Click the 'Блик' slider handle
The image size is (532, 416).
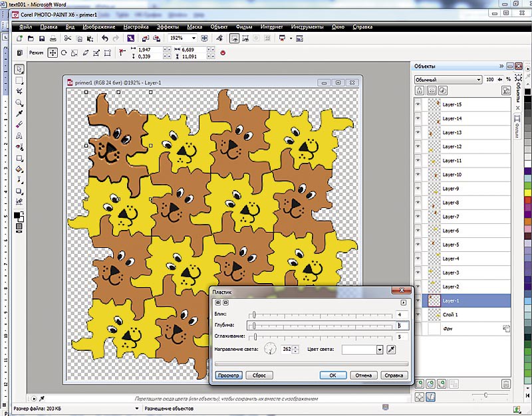pyautogui.click(x=253, y=314)
